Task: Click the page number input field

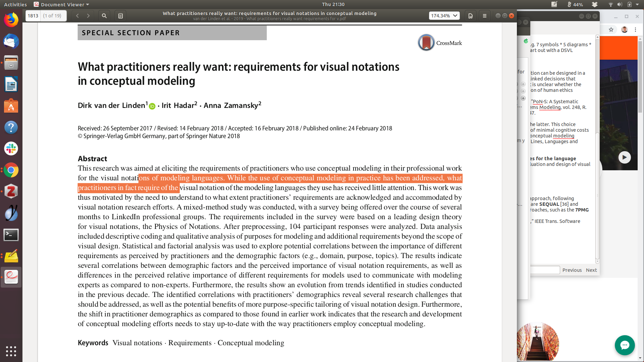Action: coord(33,16)
